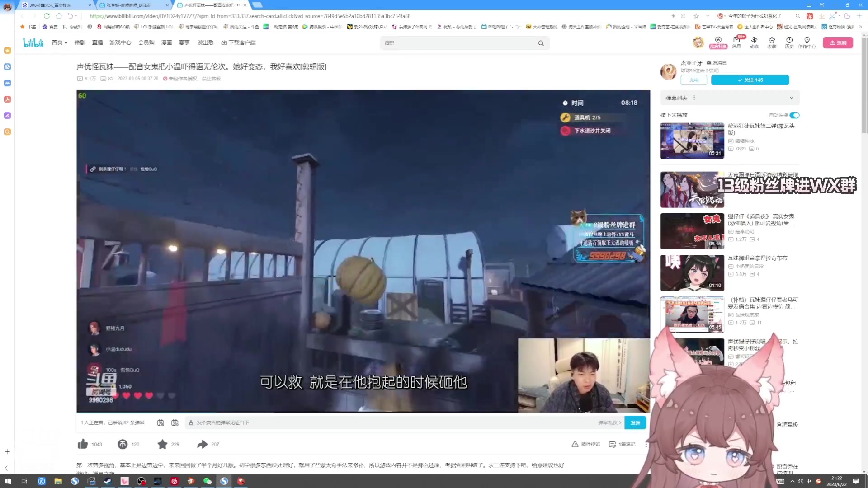Viewport: 868px width, 488px height.
Task: Open the browser hamburger menu icon
Action: [809, 5]
